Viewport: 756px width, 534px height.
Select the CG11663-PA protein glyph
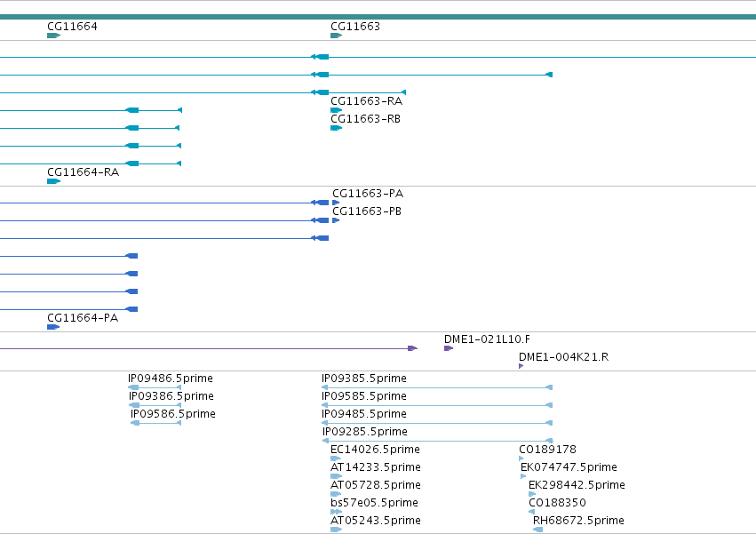(x=336, y=203)
